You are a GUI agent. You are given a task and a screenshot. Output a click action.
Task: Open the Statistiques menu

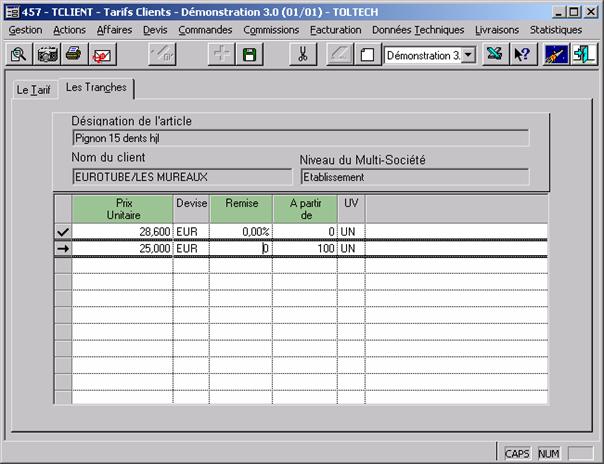click(556, 30)
